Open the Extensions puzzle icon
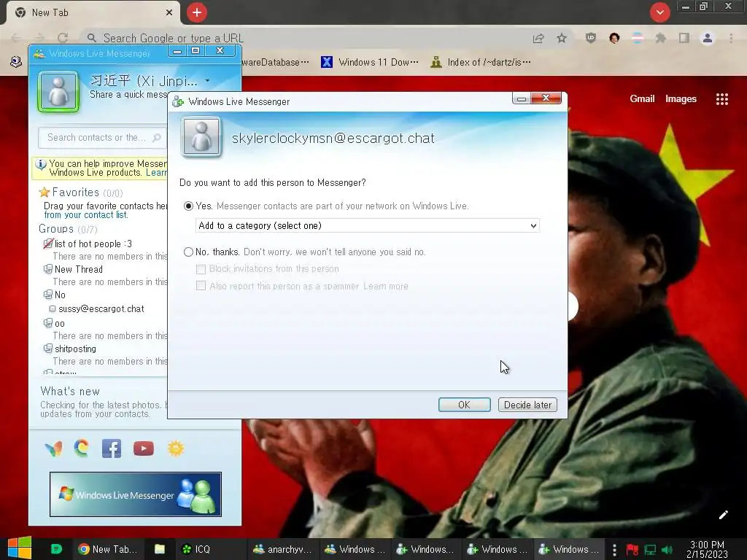The height and width of the screenshot is (560, 747). [661, 38]
